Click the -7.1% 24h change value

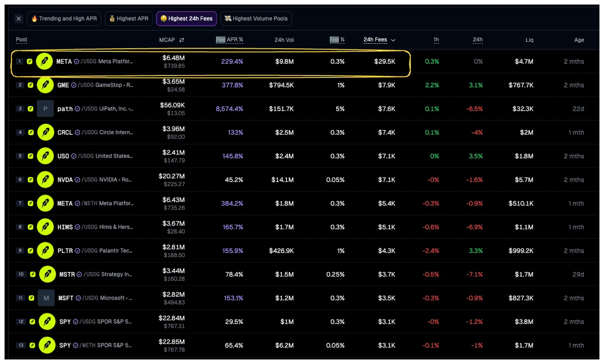coord(474,274)
